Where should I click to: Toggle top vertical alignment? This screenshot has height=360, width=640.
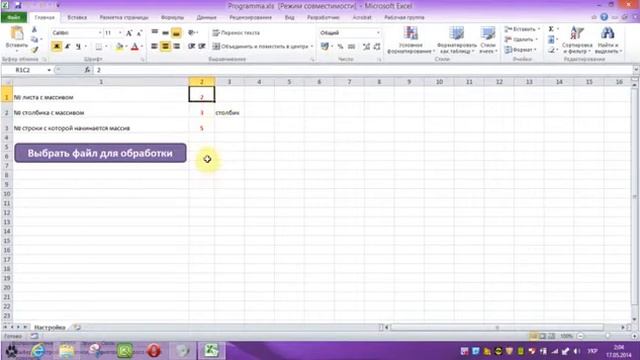[155, 32]
